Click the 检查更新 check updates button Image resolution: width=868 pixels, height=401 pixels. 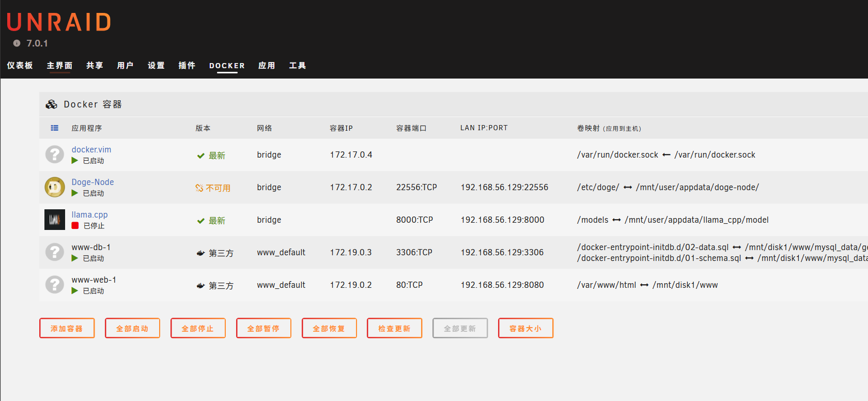[394, 328]
